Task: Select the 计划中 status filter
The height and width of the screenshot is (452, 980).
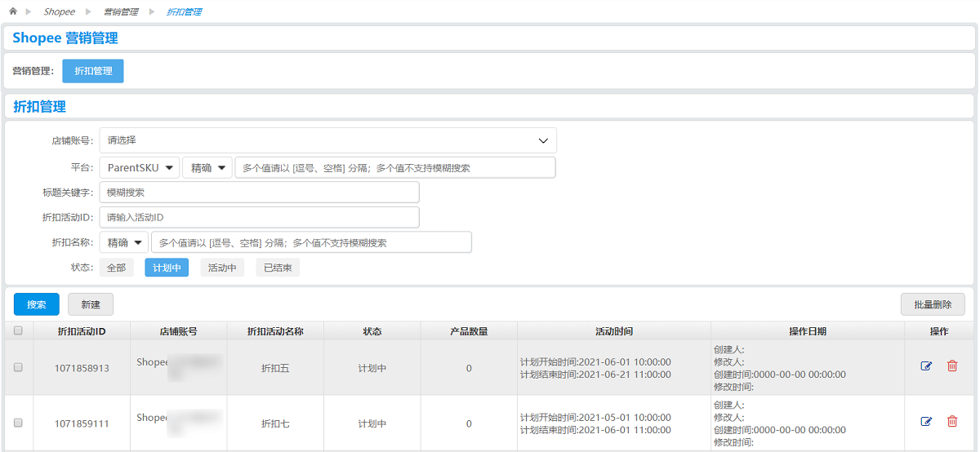Action: 167,268
